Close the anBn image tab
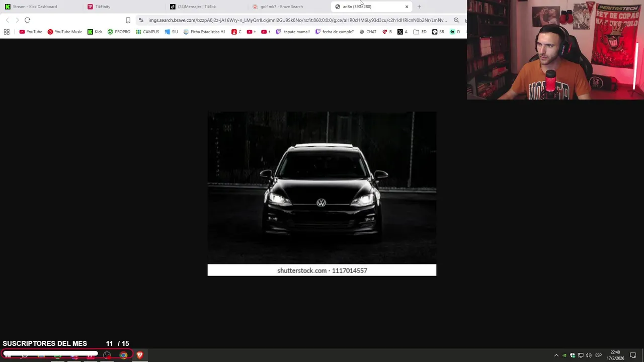The image size is (644, 362). 407,7
